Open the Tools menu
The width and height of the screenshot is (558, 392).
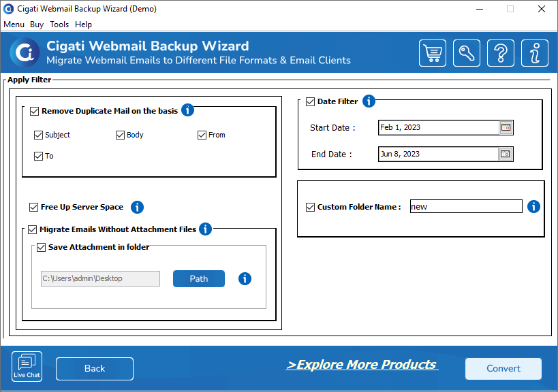pos(59,24)
